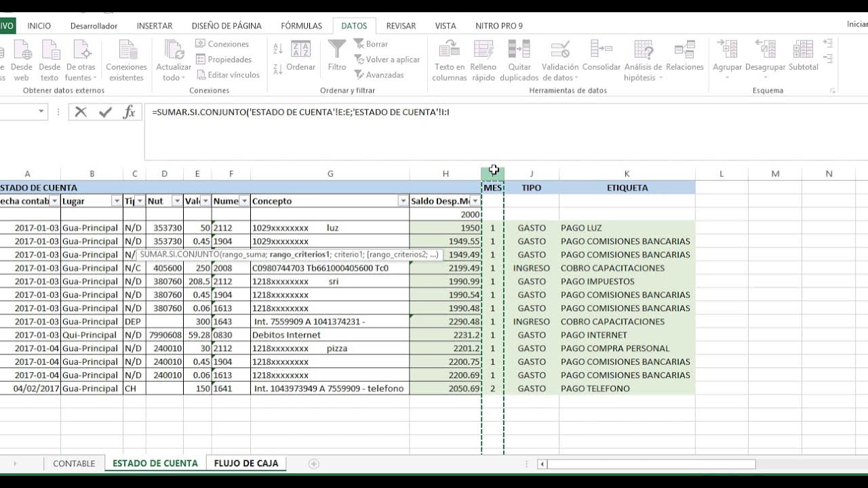This screenshot has height=488, width=868.
Task: Confirm formula with checkmark button
Action: tap(105, 112)
